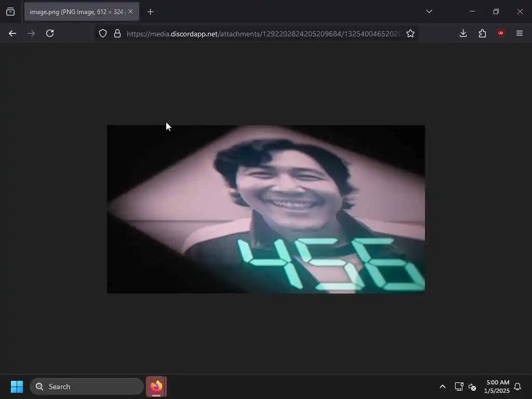Go forward one page
This screenshot has width=532, height=399.
(x=31, y=33)
